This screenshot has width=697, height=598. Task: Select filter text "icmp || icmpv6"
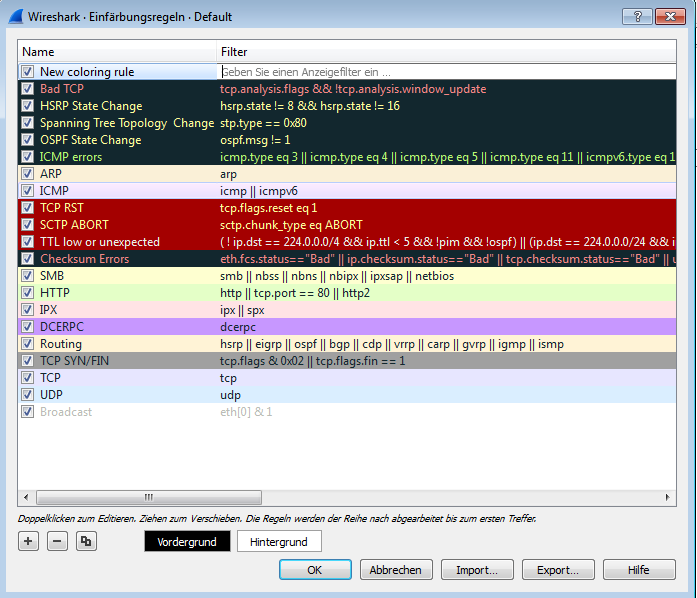click(259, 191)
